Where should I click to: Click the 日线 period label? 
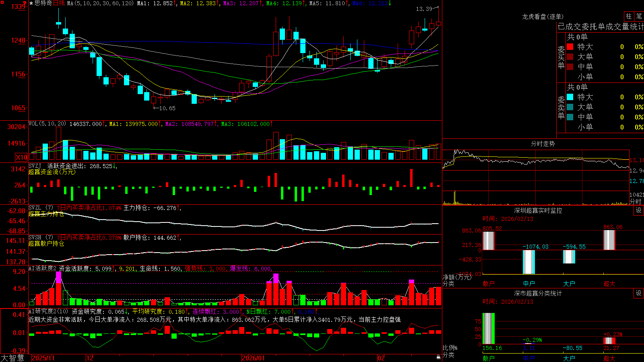click(59, 3)
